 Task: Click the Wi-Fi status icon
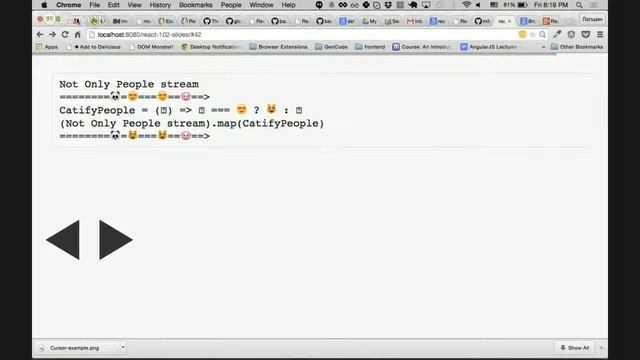[x=466, y=5]
